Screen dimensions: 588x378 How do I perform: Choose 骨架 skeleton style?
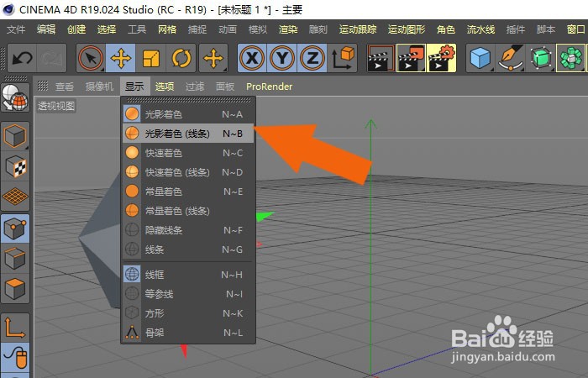[188, 333]
